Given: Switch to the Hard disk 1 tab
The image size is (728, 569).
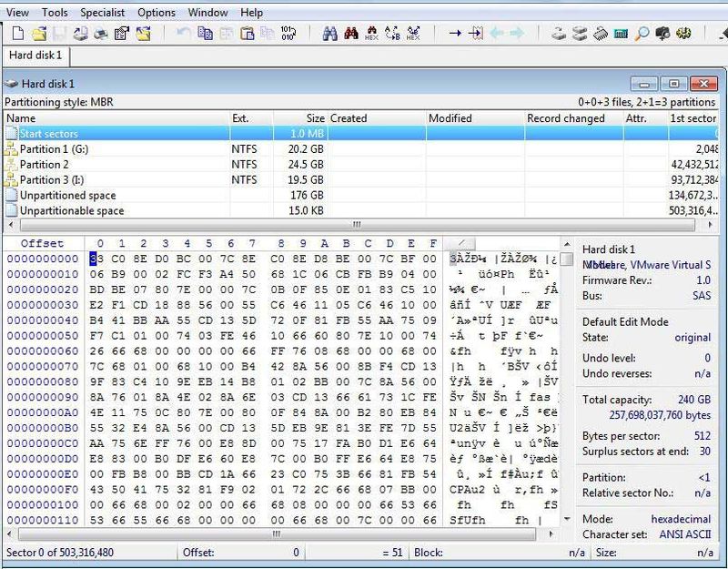Looking at the screenshot, I should (35, 56).
